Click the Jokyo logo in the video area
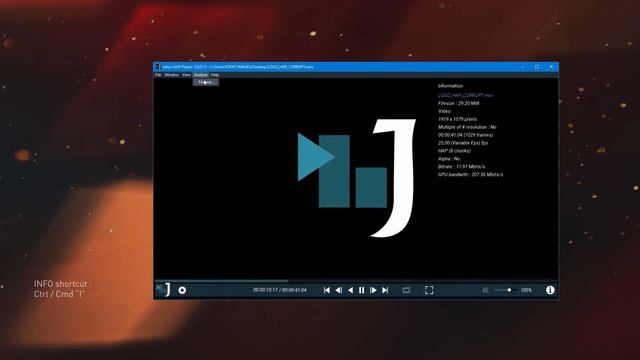The width and height of the screenshot is (640, 360). coord(357,178)
